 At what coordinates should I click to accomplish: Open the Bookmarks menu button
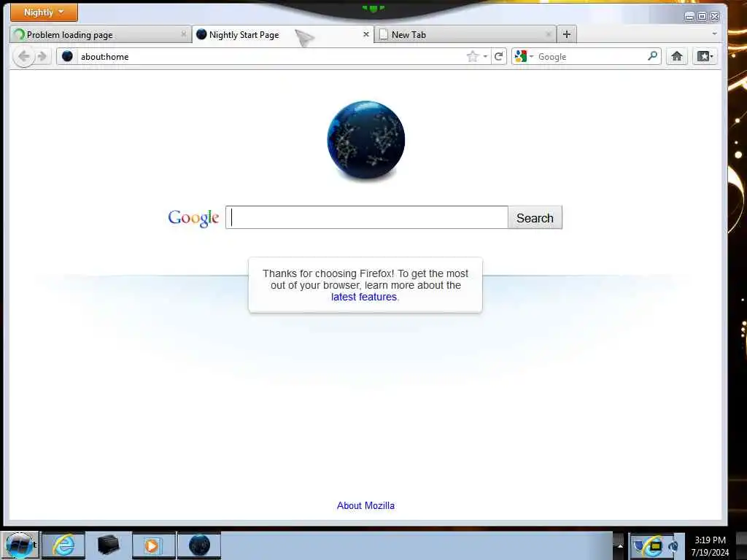click(x=705, y=57)
